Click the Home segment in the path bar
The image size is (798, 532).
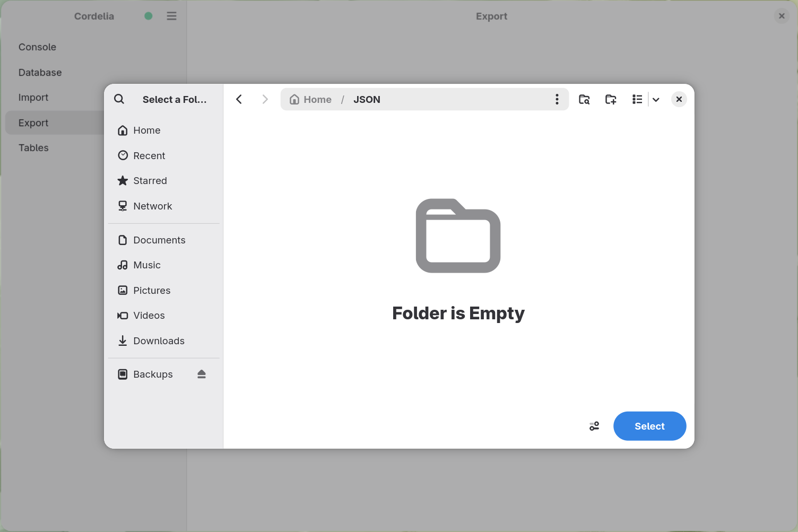310,99
